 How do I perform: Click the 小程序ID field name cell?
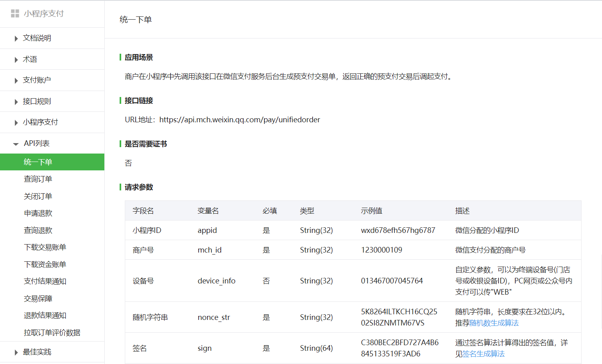147,231
